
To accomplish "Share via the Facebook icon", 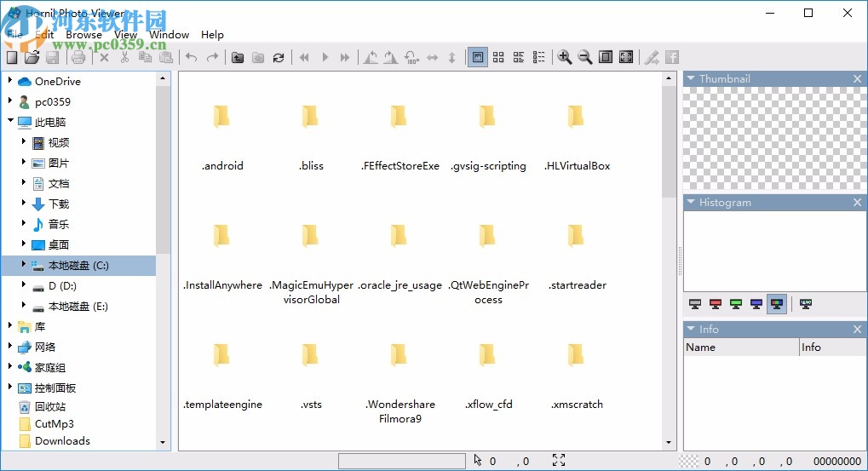I will [x=672, y=57].
